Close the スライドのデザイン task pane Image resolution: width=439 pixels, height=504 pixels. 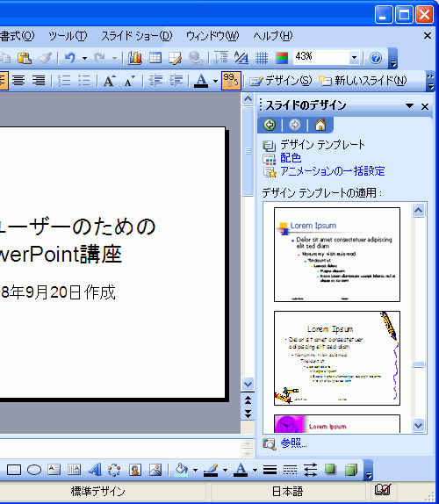point(425,106)
